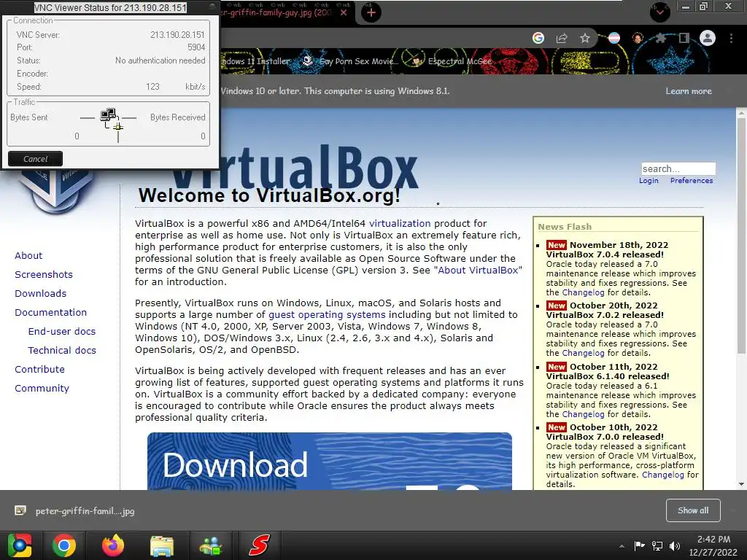Show hidden tray icons arrow
This screenshot has width=747, height=560.
tap(622, 546)
